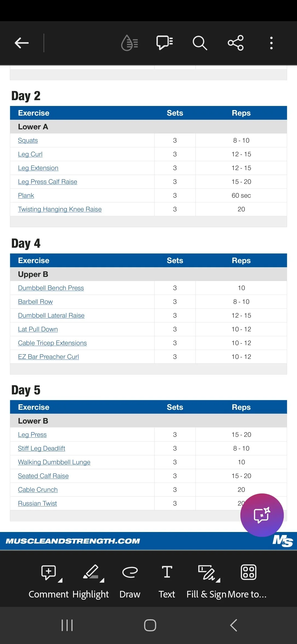Expand Fill & Sign tool options
This screenshot has width=297, height=644.
[218, 580]
